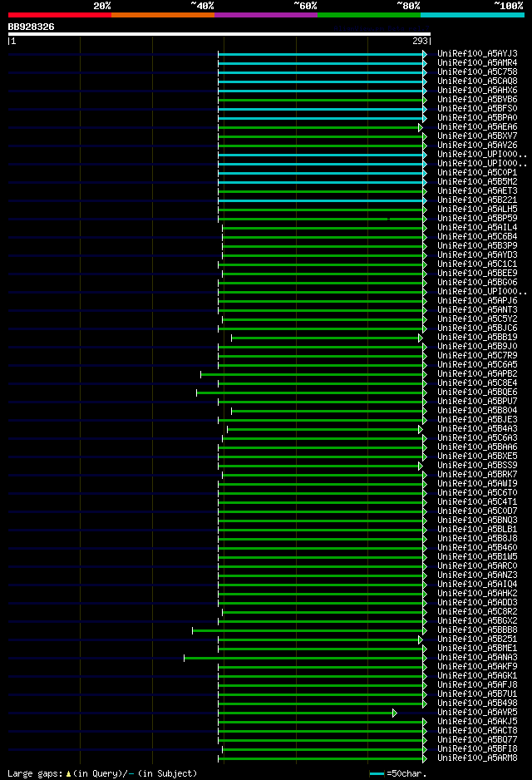Screen dimensions: 532x780
Task: Open hit UniRef100_A5AEA6
Action: click(477, 126)
